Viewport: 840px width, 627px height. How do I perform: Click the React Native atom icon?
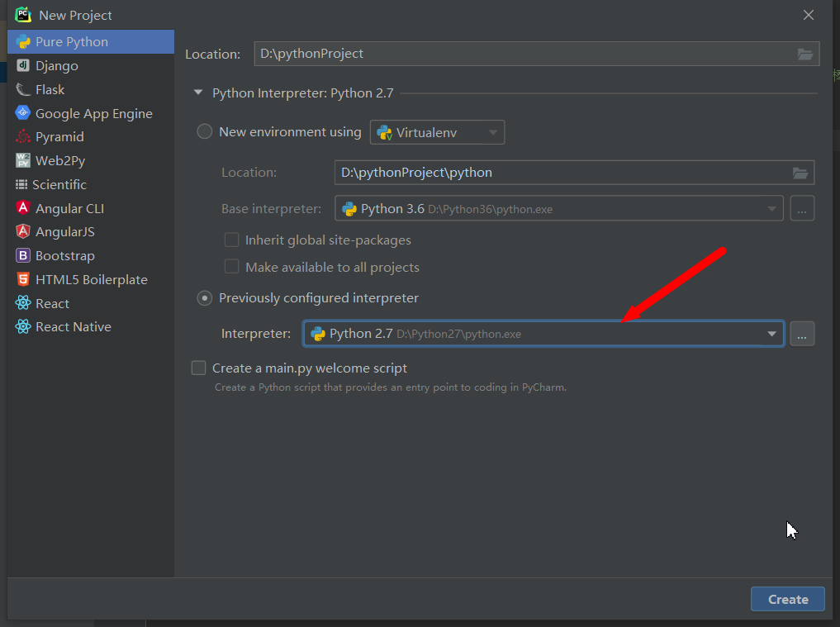click(23, 327)
